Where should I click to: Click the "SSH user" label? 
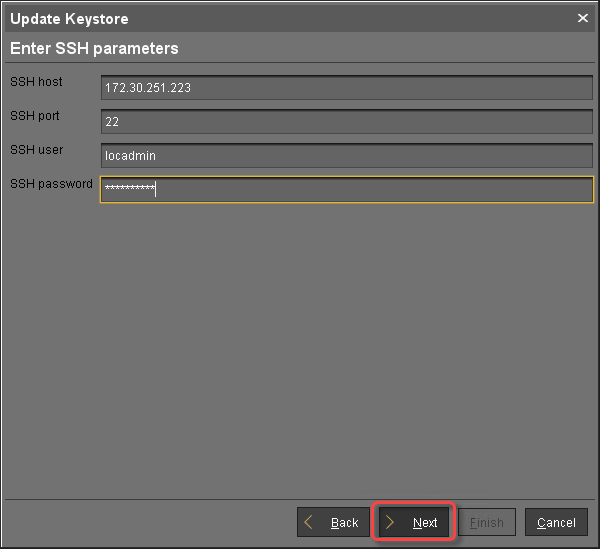click(37, 150)
